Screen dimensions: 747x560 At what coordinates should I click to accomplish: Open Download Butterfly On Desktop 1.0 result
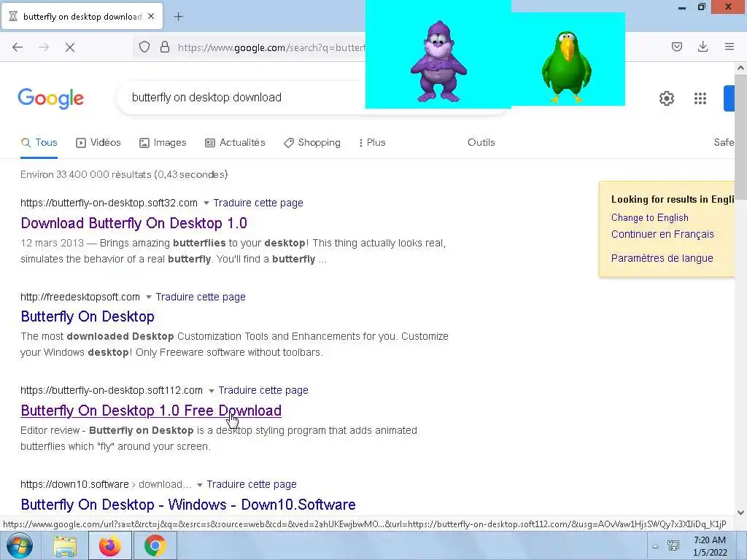[134, 223]
